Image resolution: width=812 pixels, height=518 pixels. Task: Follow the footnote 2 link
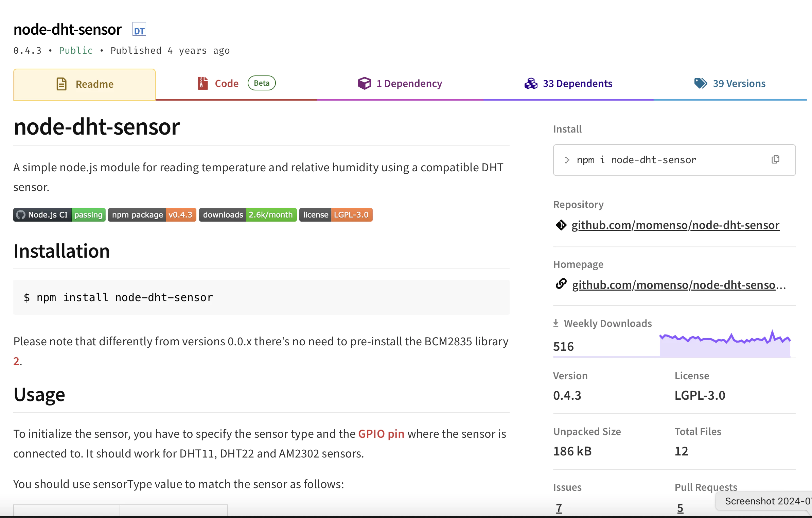16,361
